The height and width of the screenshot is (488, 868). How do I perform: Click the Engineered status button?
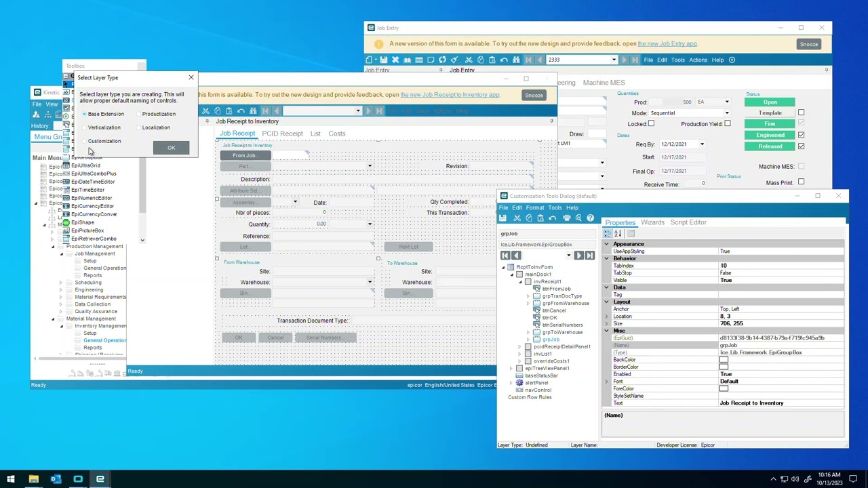point(770,135)
